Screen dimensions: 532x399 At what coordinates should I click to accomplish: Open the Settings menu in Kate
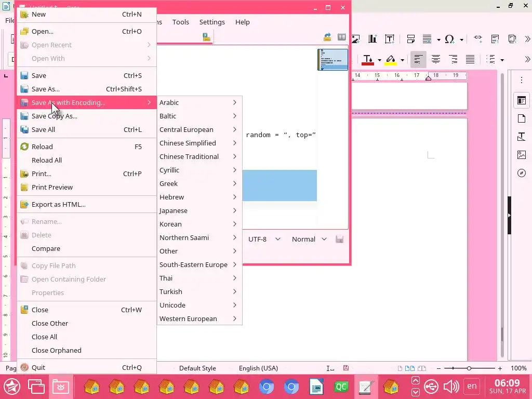212,22
